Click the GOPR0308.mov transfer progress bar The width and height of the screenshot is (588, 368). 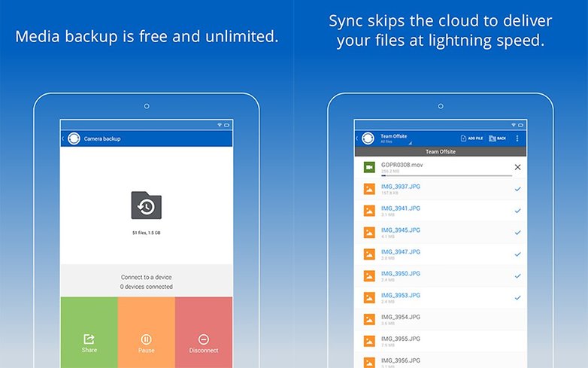447,175
